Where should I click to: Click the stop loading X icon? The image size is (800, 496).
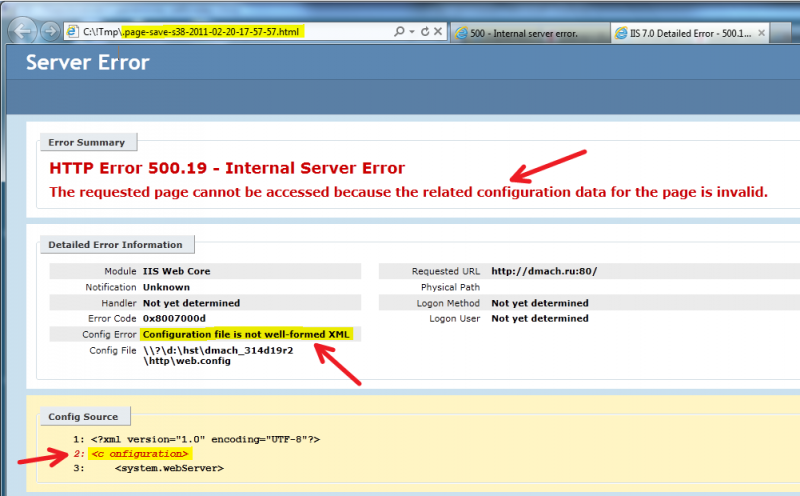[439, 32]
